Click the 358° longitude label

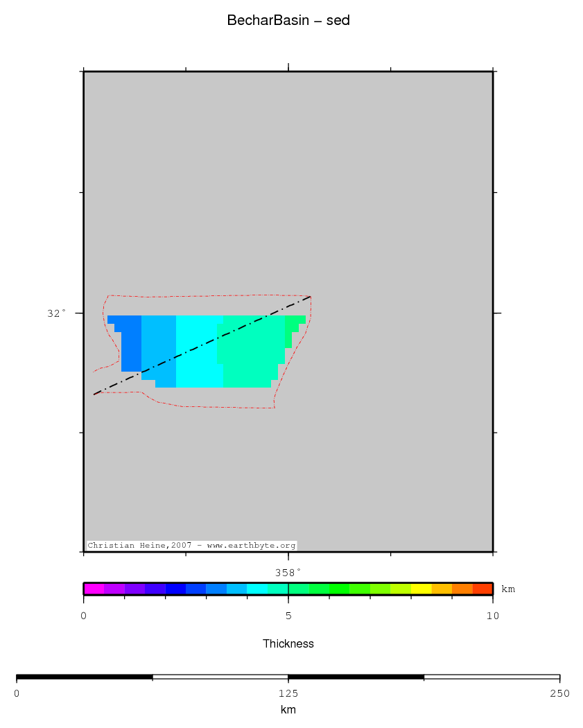[288, 572]
